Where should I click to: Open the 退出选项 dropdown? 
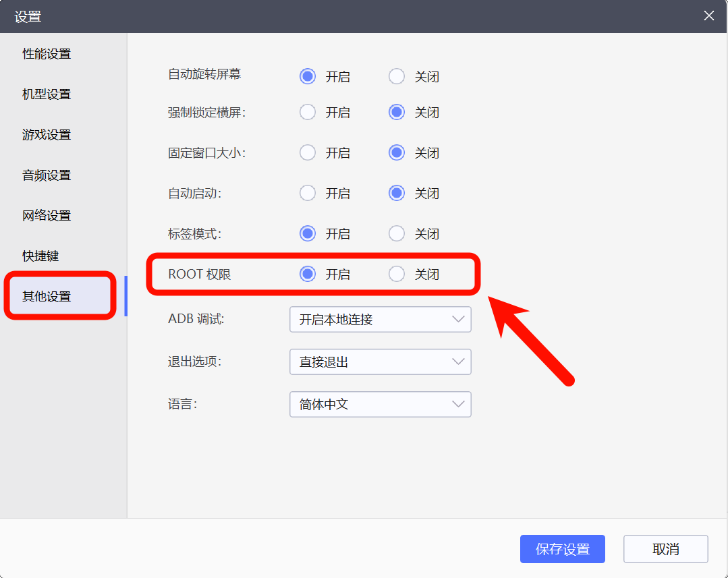click(380, 362)
